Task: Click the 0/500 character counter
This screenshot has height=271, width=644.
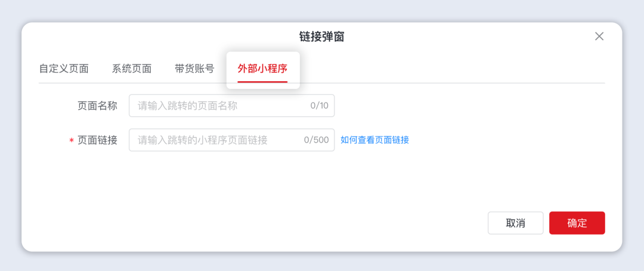Action: click(x=316, y=140)
